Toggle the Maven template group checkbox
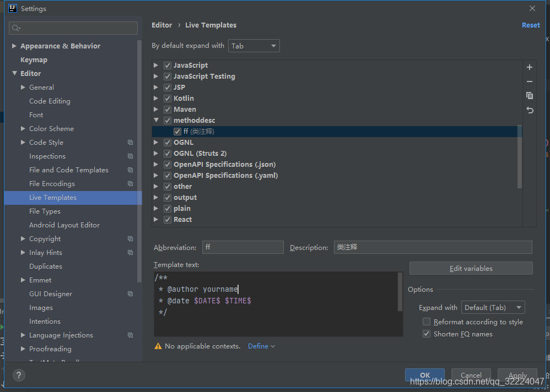The width and height of the screenshot is (550, 392). (x=168, y=110)
